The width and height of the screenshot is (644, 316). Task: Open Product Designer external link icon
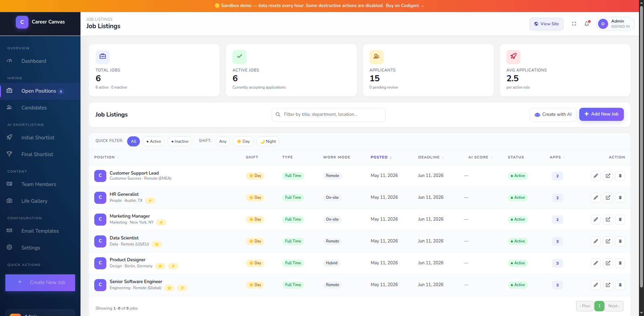pyautogui.click(x=608, y=263)
